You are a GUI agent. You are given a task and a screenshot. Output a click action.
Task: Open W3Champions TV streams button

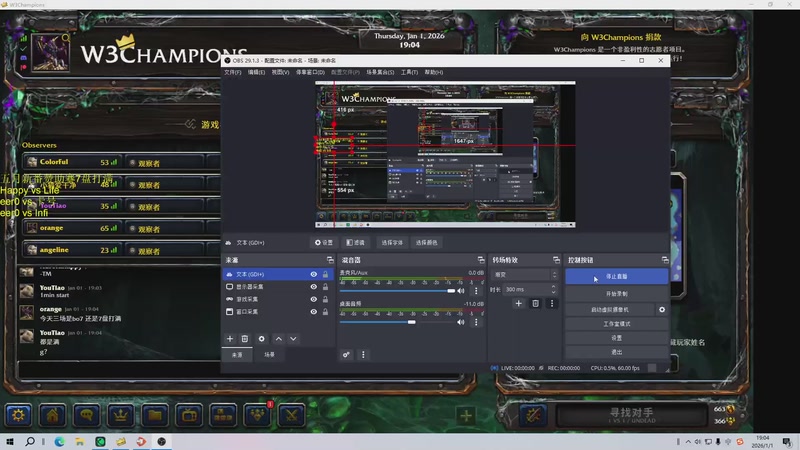click(x=189, y=415)
